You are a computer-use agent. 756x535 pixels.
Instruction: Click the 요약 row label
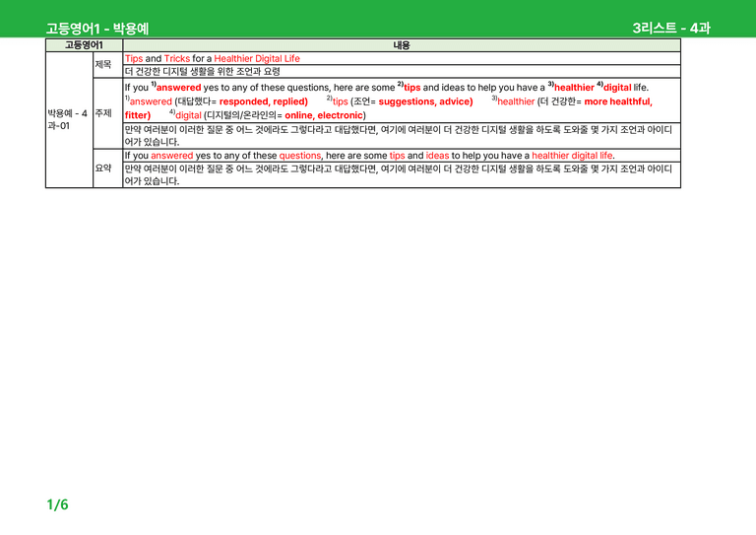click(103, 167)
